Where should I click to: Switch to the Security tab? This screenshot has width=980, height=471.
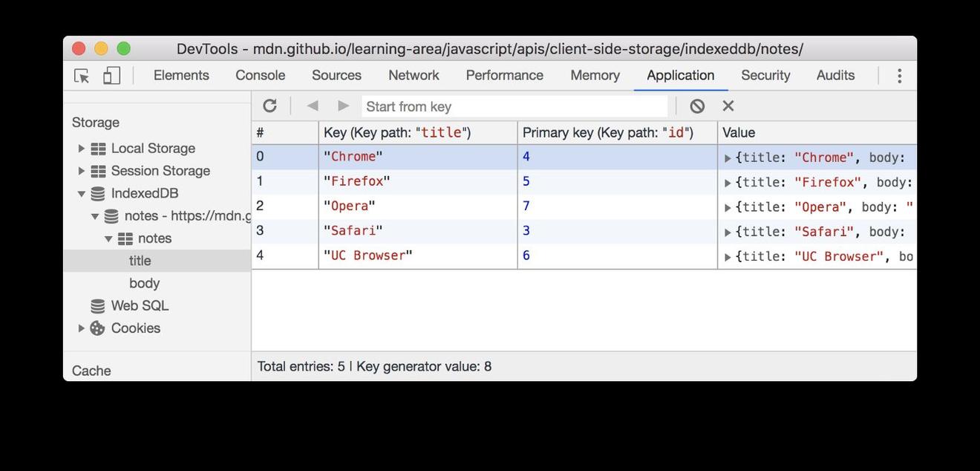(x=765, y=74)
